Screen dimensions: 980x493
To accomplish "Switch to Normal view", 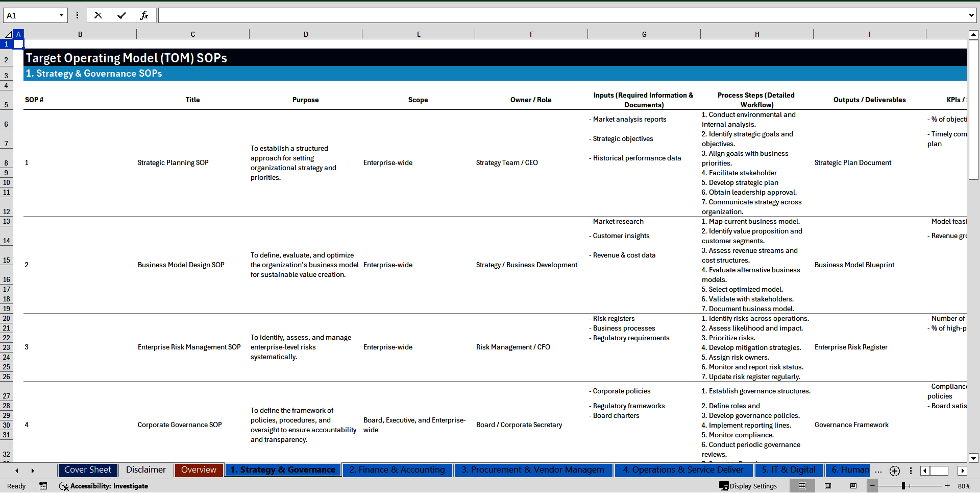I will [802, 486].
